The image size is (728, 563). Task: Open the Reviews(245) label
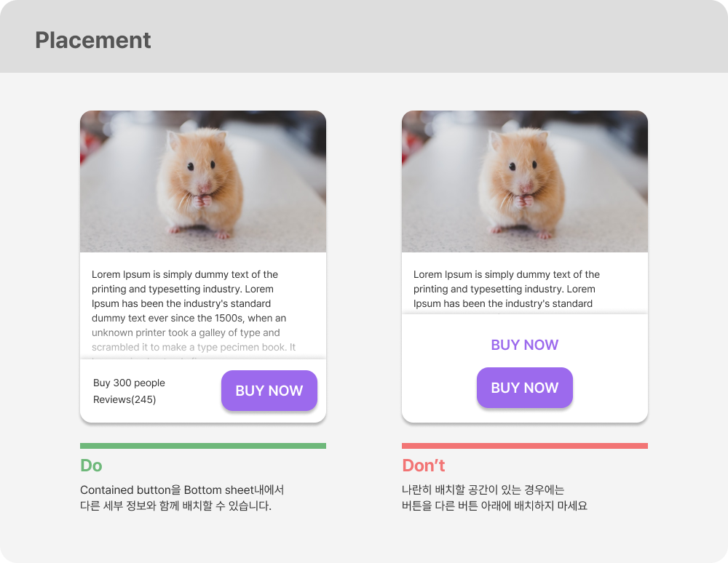pyautogui.click(x=124, y=399)
